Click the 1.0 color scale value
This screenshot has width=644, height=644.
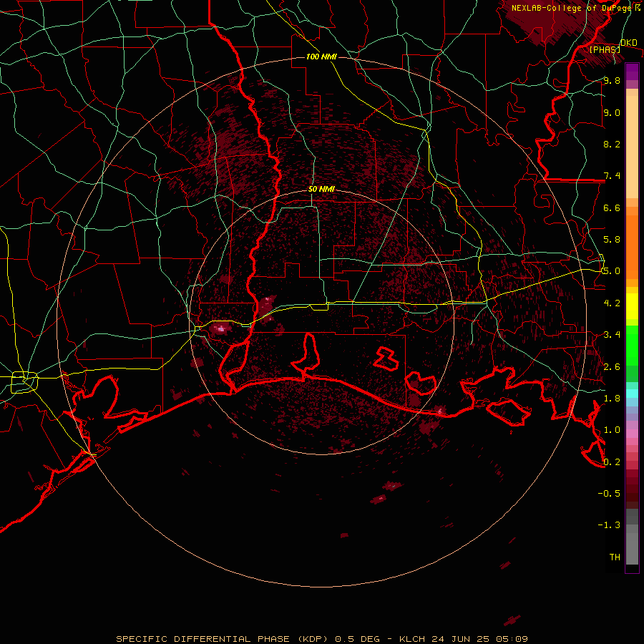pyautogui.click(x=612, y=430)
